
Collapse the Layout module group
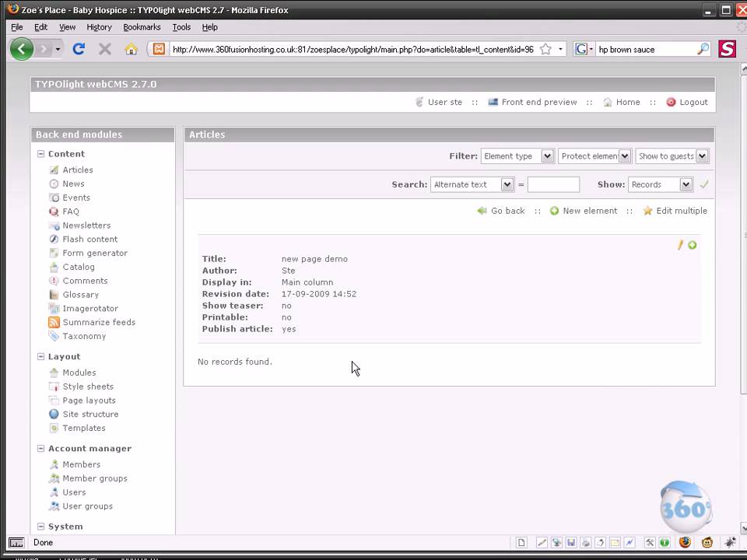(x=41, y=357)
